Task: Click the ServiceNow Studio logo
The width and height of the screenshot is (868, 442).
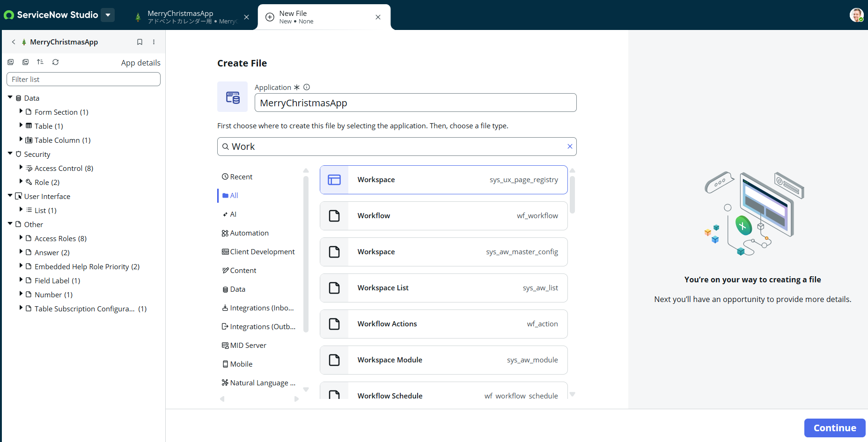Action: pos(51,15)
